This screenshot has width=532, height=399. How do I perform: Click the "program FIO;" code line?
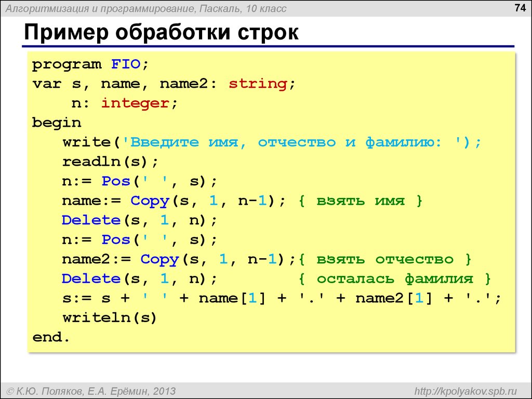coord(90,64)
